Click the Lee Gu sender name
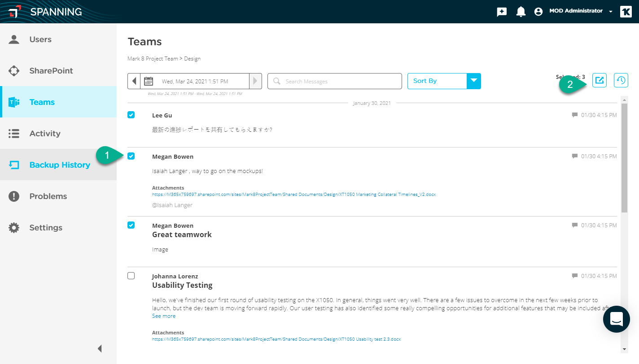The height and width of the screenshot is (364, 639). pos(162,116)
